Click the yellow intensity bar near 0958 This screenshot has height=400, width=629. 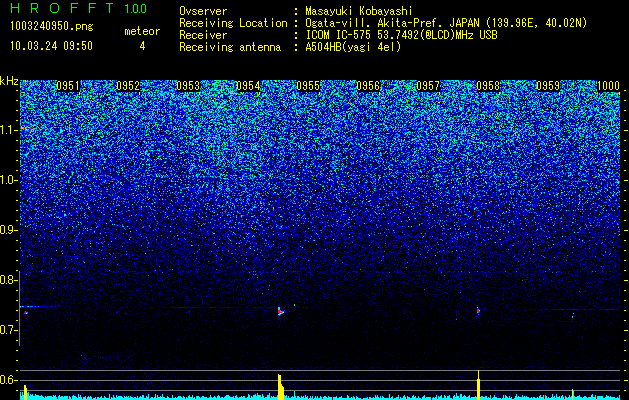coord(478,385)
